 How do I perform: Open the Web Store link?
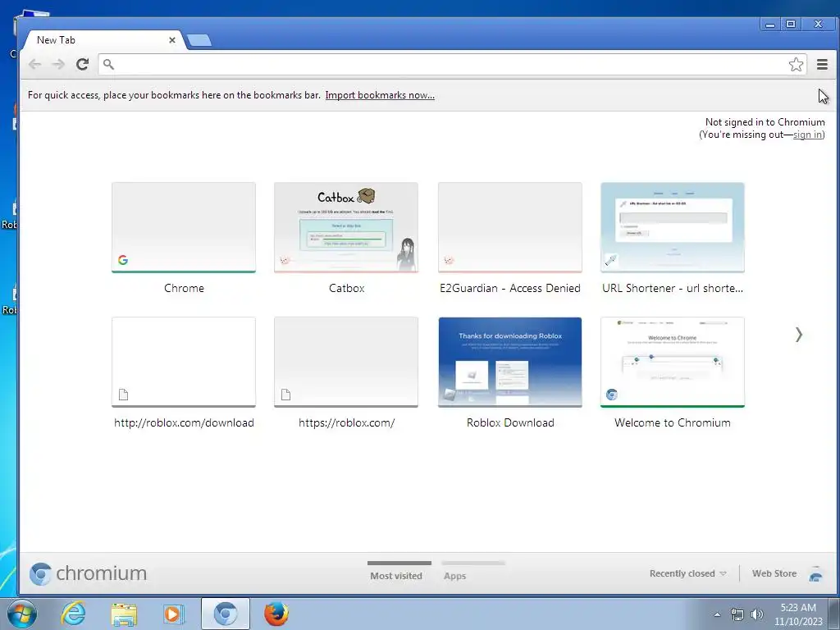click(x=774, y=573)
